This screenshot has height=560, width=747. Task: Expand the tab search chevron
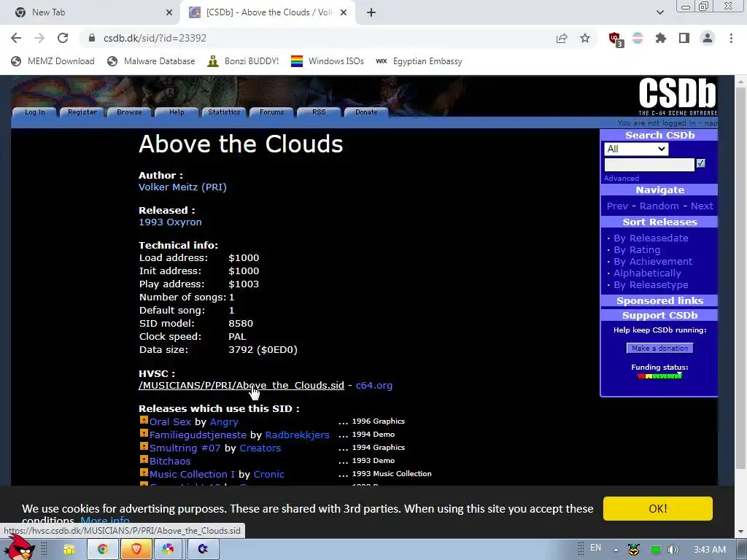click(659, 12)
